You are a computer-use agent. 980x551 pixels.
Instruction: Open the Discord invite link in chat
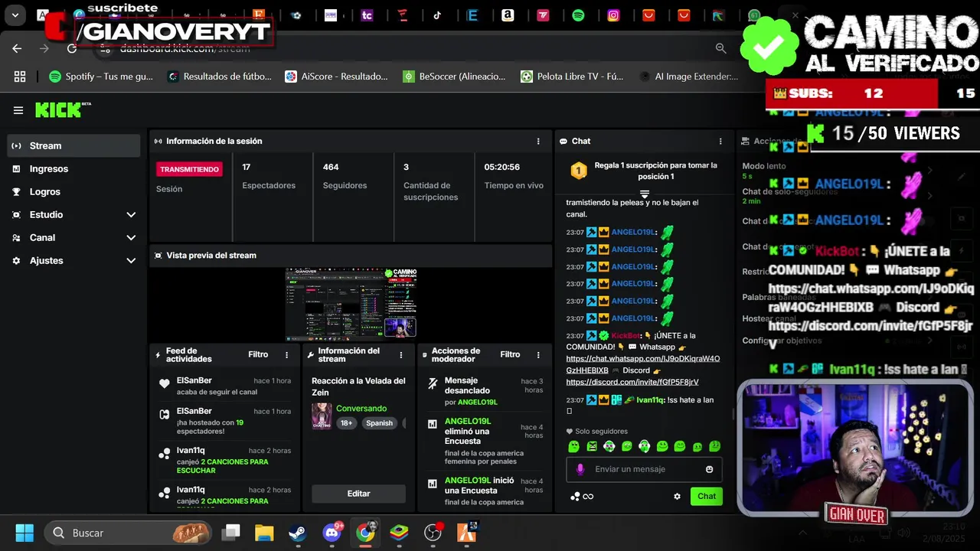[632, 382]
